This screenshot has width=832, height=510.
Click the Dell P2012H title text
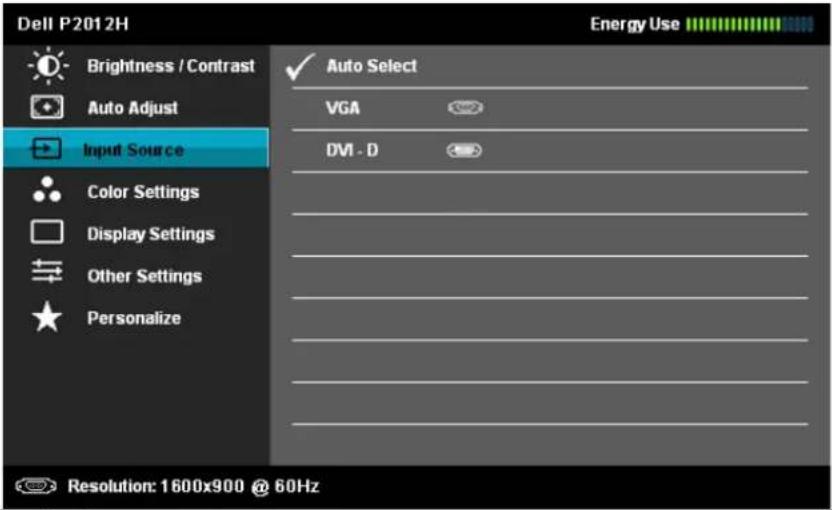click(73, 24)
